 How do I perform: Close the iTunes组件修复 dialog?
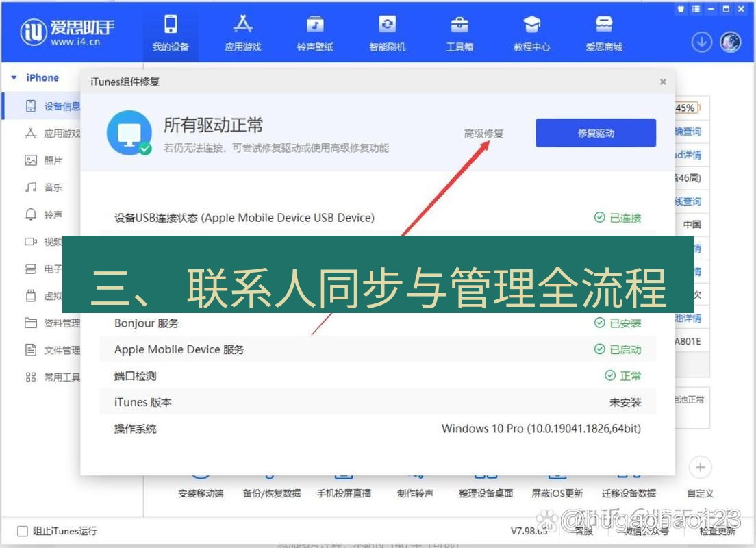pos(663,82)
